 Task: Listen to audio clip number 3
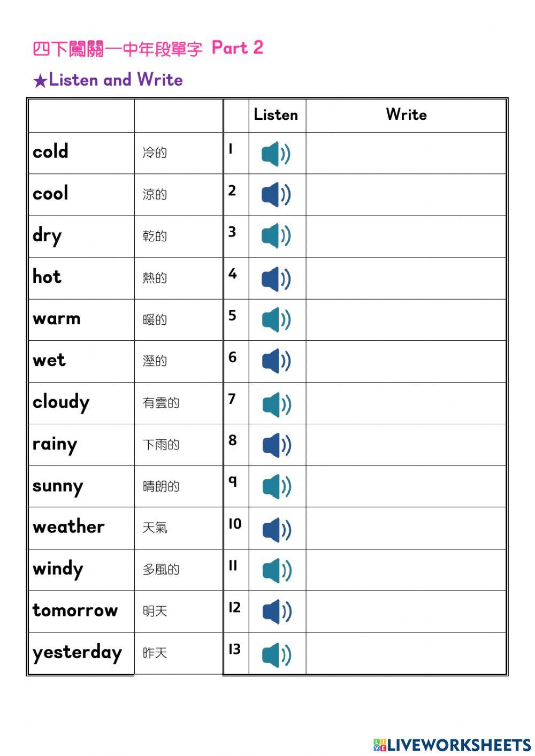(x=276, y=236)
